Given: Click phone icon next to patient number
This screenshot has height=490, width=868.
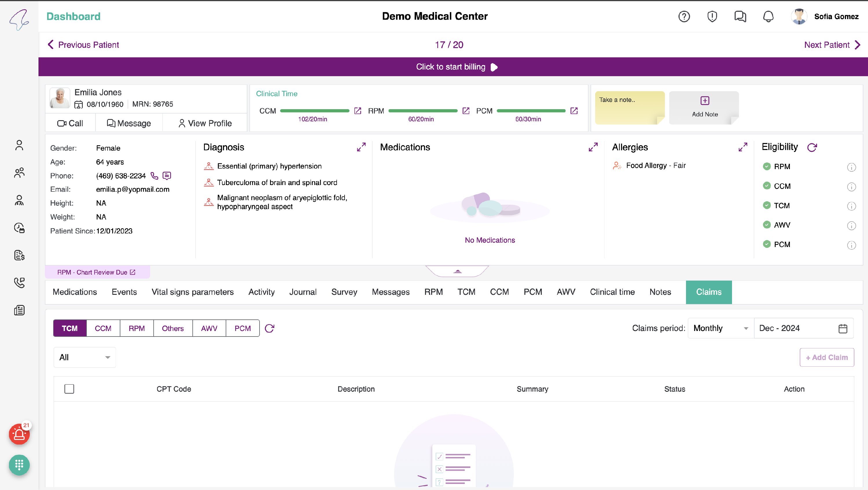Looking at the screenshot, I should (154, 176).
